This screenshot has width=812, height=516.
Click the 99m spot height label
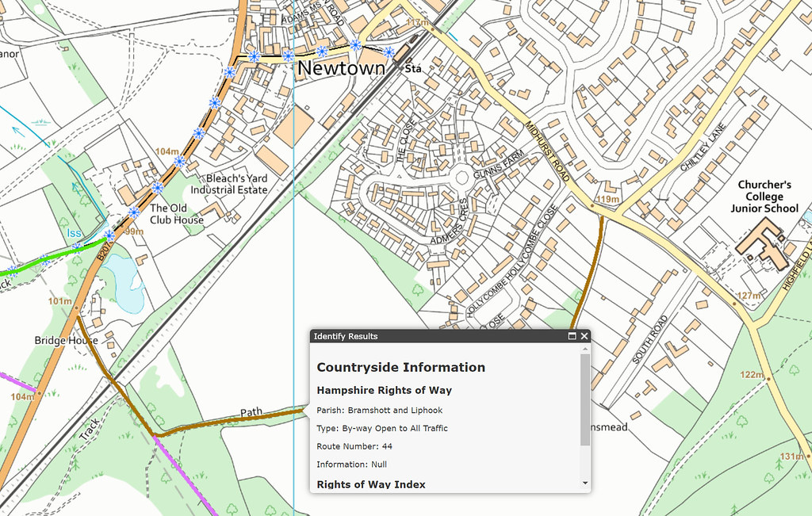coord(134,231)
